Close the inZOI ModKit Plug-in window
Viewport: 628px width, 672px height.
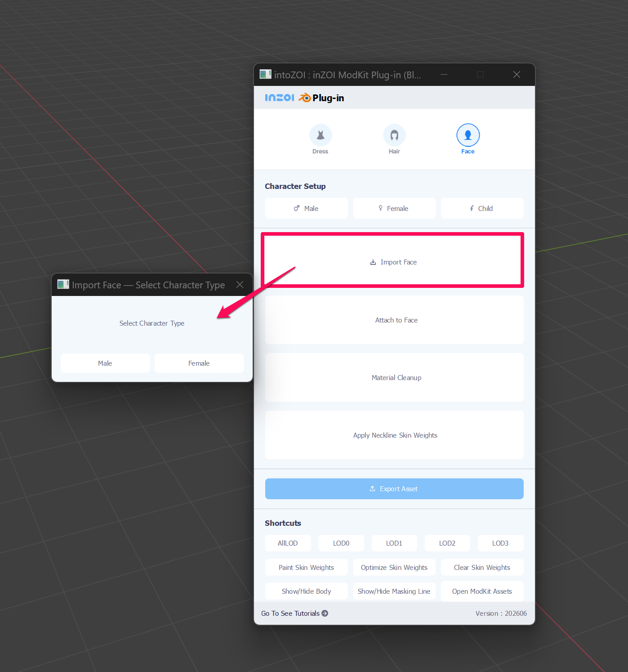[x=517, y=74]
